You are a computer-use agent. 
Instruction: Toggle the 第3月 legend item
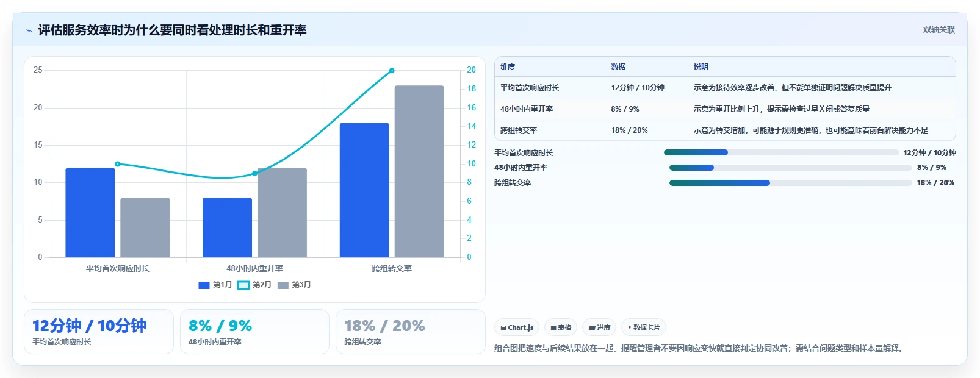tap(294, 285)
